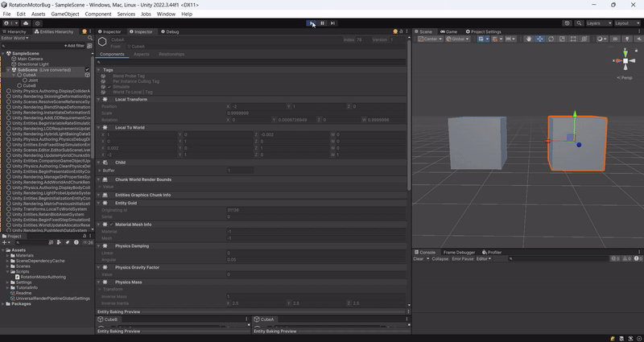The width and height of the screenshot is (644, 342).
Task: Click the global Search magnifier icon
Action: point(579,23)
